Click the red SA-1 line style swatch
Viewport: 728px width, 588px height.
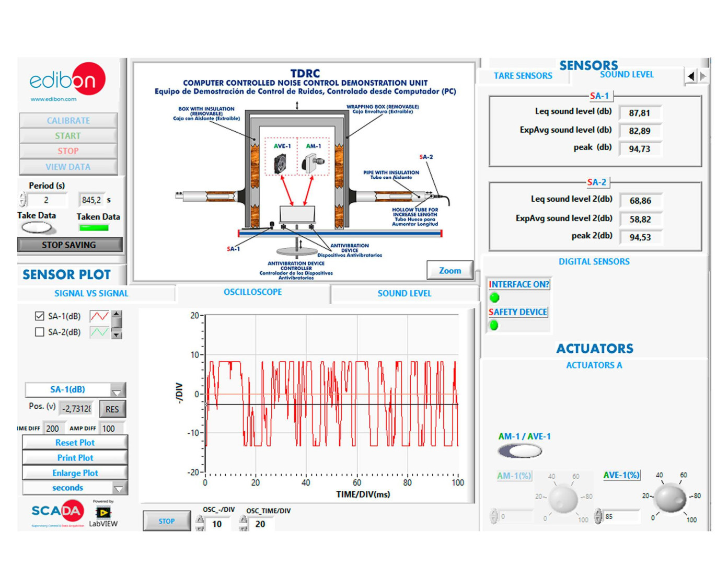(x=99, y=316)
